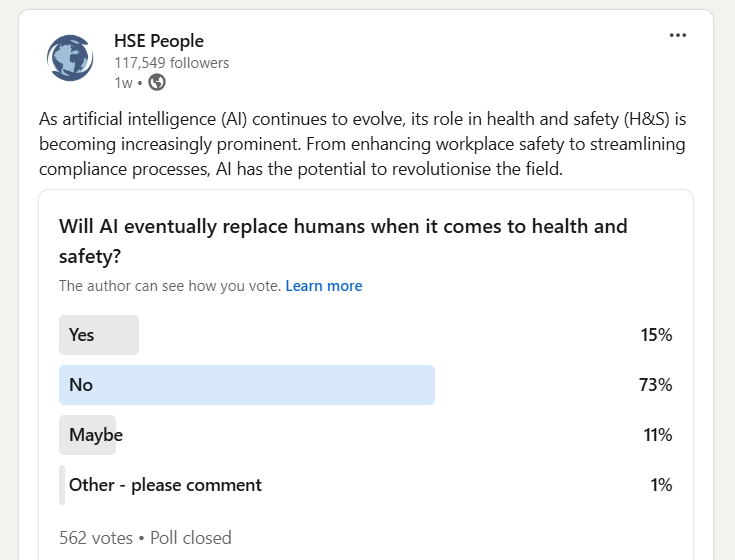
Task: Open the Learn more link
Action: tap(324, 286)
